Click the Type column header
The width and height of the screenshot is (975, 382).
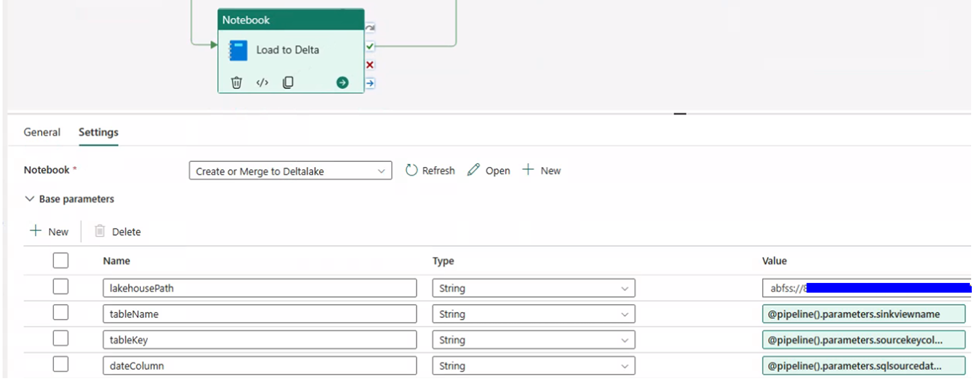(443, 261)
